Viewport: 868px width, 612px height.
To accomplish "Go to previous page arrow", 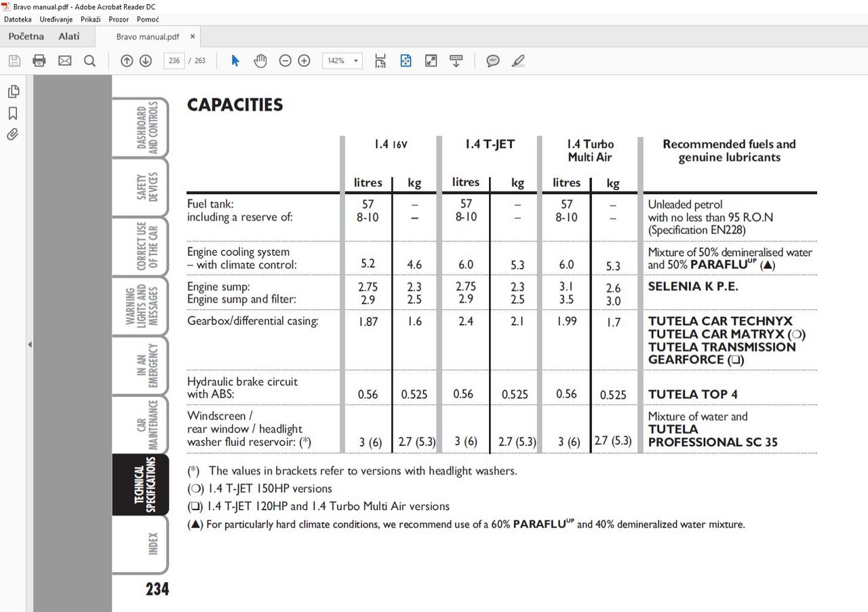I will (127, 60).
